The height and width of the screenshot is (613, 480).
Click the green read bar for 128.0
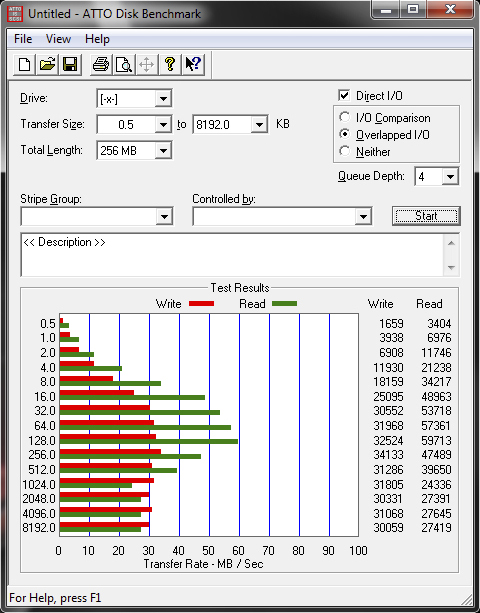click(x=149, y=442)
